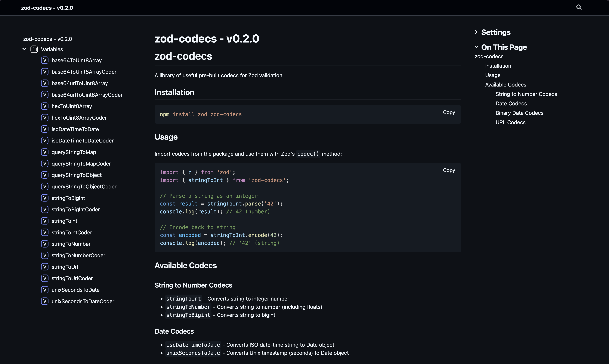Click the V icon beside stringToInt
The width and height of the screenshot is (609, 364).
click(45, 221)
